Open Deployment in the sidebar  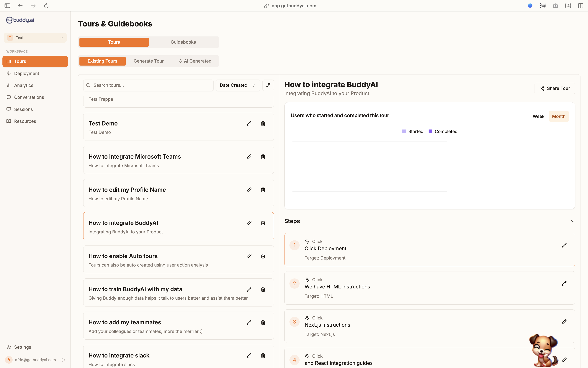35,73
